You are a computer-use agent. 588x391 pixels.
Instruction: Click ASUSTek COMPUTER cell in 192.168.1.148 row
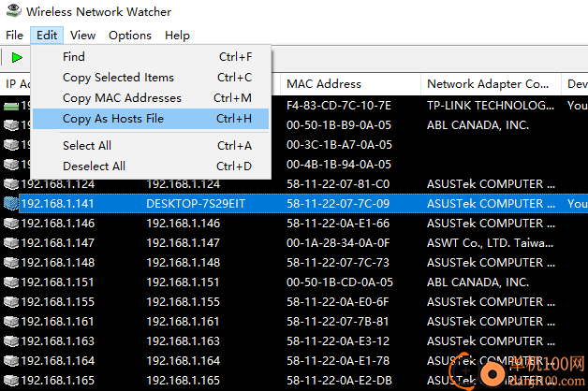(x=491, y=263)
